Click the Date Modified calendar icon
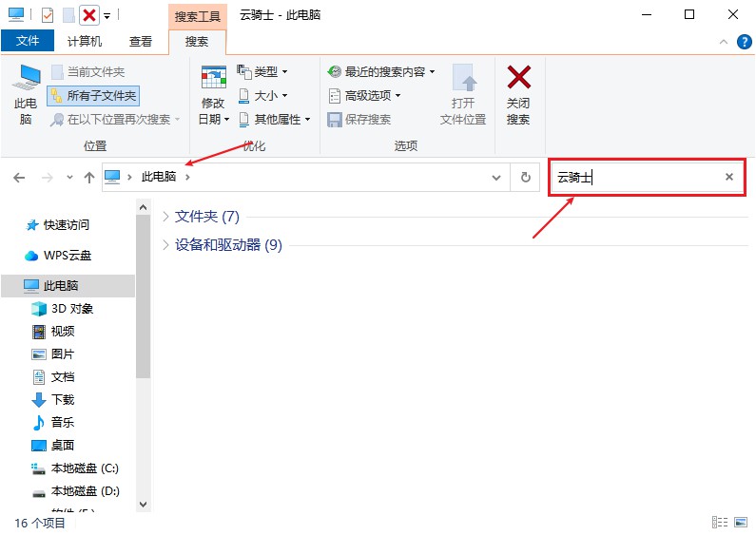756x535 pixels. tap(214, 77)
